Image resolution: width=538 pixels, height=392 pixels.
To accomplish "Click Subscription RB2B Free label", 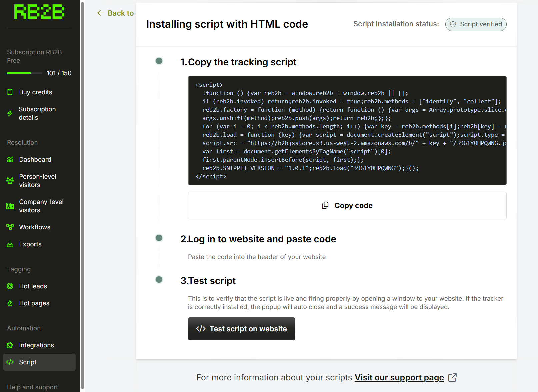I will [x=34, y=56].
